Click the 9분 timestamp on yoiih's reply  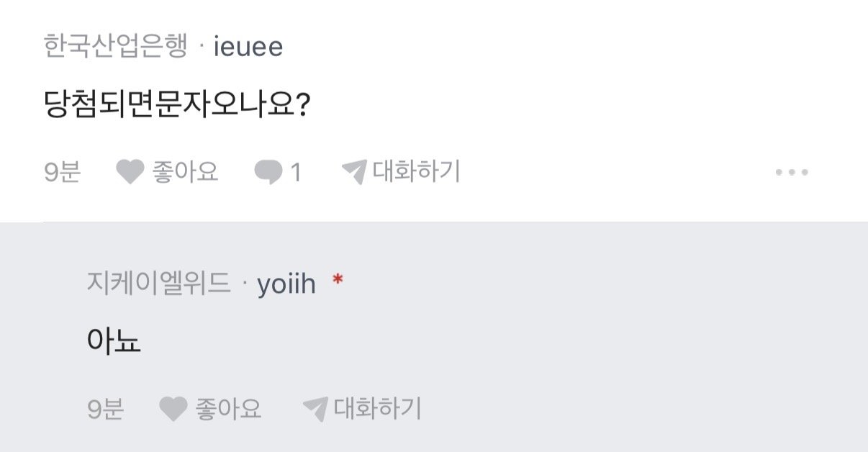[x=105, y=410]
